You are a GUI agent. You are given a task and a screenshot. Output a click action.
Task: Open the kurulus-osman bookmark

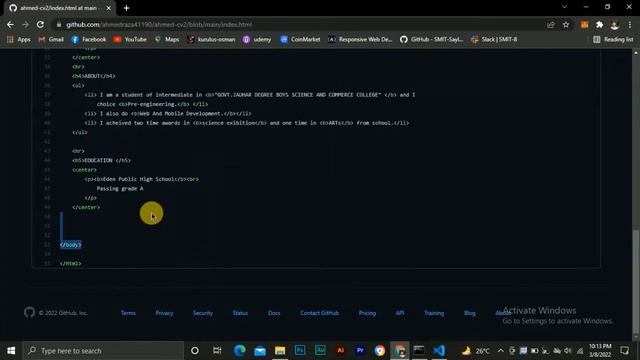(x=211, y=40)
